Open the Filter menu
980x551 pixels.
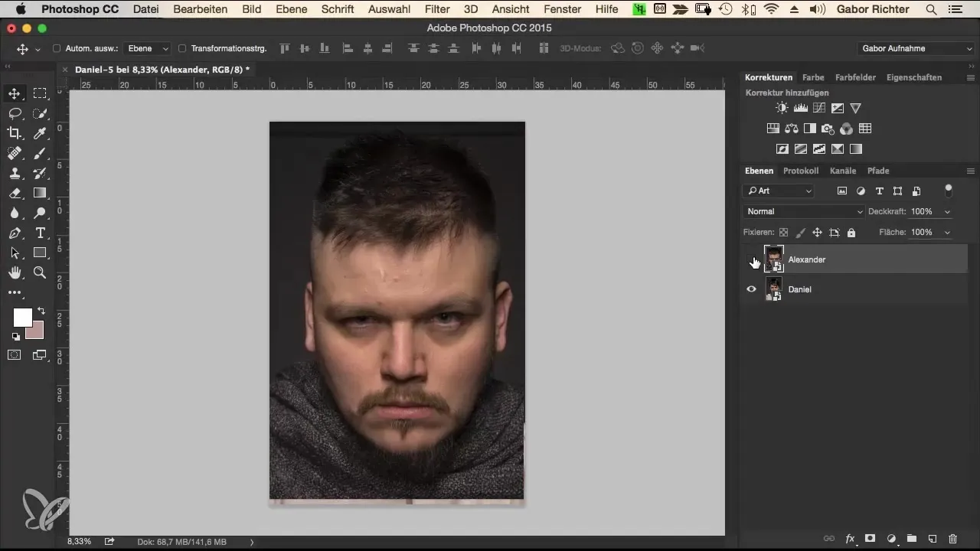(437, 9)
